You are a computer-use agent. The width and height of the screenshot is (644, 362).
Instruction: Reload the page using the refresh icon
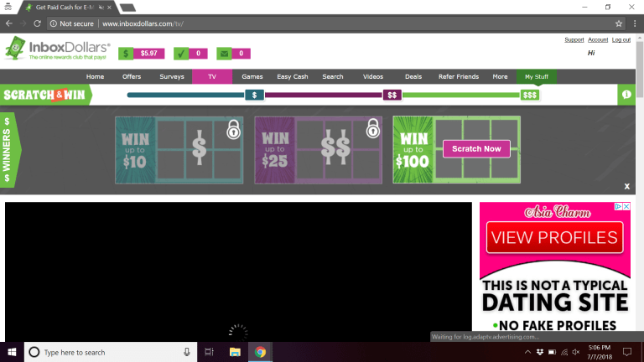38,23
